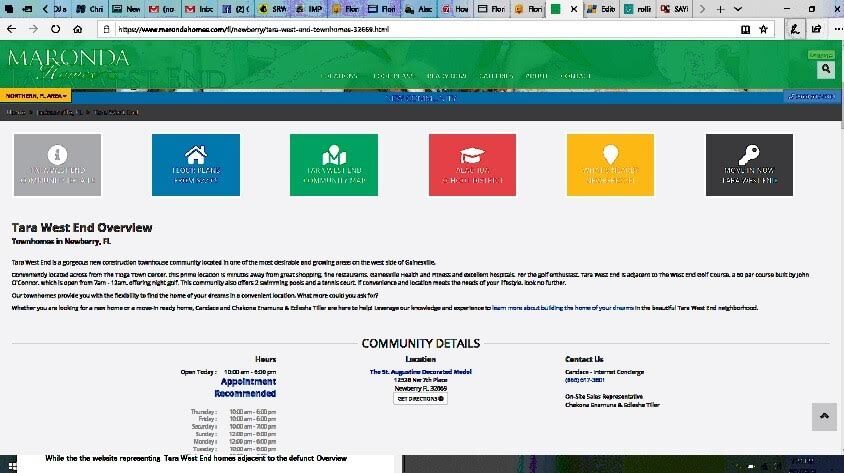
Task: Add page to favorites with star icon
Action: coord(763,30)
